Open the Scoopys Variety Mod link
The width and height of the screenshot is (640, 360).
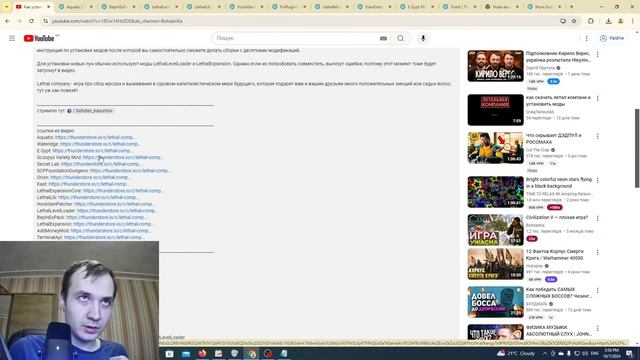coord(123,157)
